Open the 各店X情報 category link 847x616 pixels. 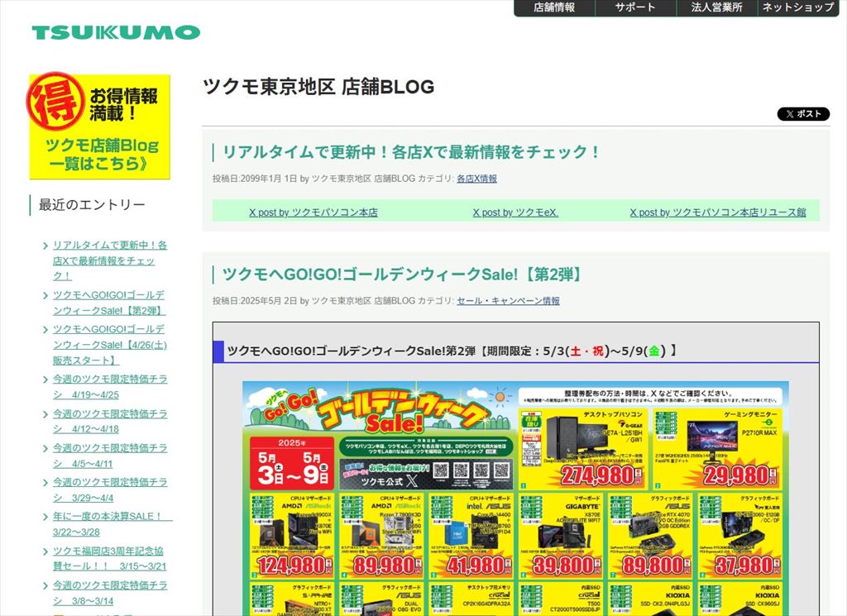(476, 179)
